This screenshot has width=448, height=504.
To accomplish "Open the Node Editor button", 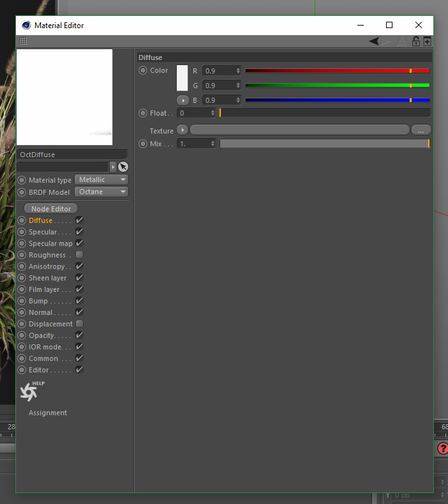I will (x=51, y=209).
